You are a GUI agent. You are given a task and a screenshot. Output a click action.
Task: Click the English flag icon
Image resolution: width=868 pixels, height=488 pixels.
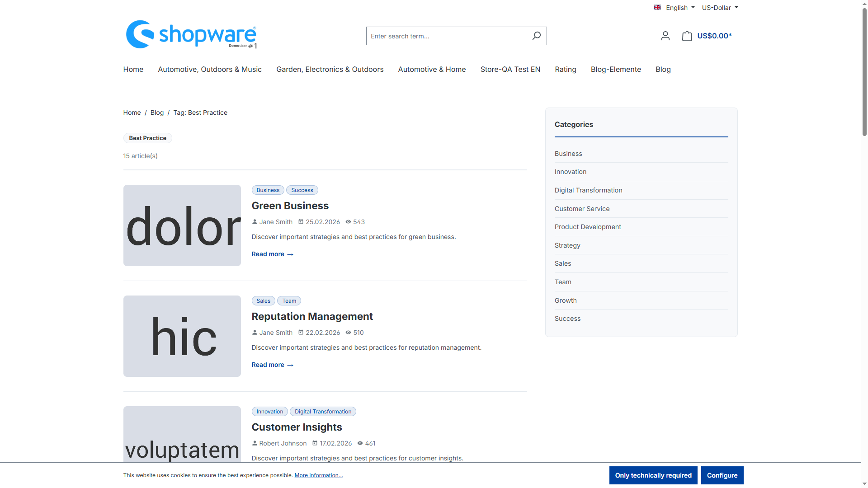pos(657,7)
